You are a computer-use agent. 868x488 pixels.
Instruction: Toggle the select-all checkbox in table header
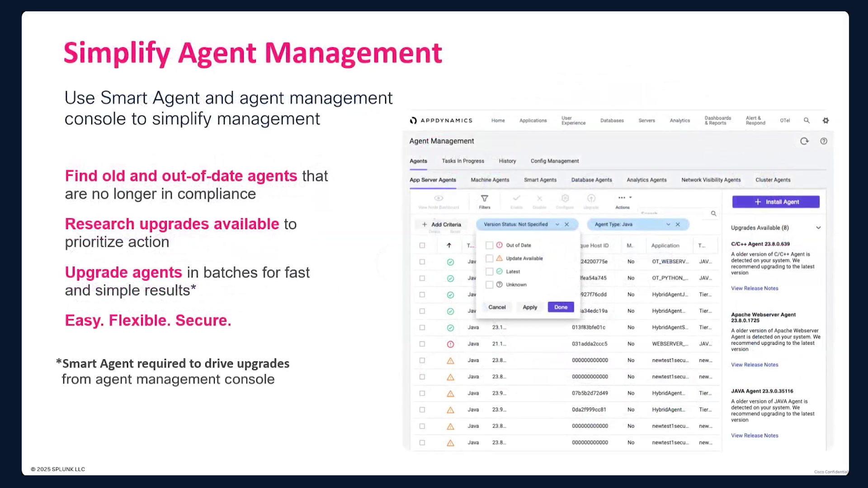point(422,245)
